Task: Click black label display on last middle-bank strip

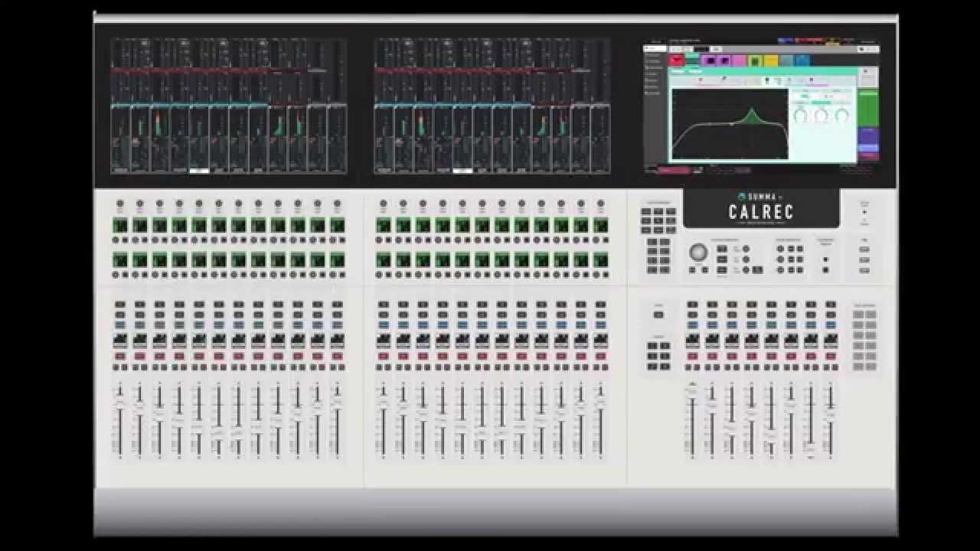Action: [x=601, y=341]
